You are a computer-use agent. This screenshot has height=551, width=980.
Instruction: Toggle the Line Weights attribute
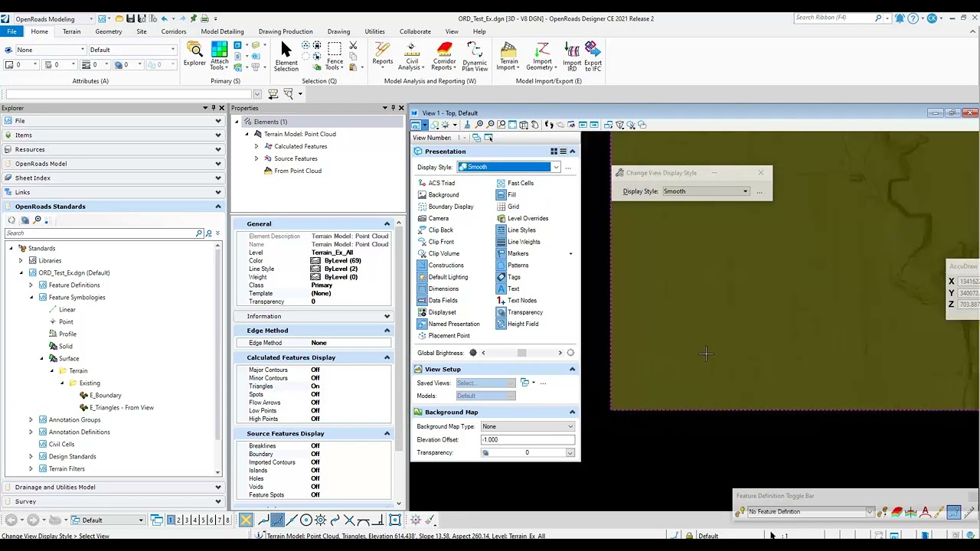tap(518, 242)
